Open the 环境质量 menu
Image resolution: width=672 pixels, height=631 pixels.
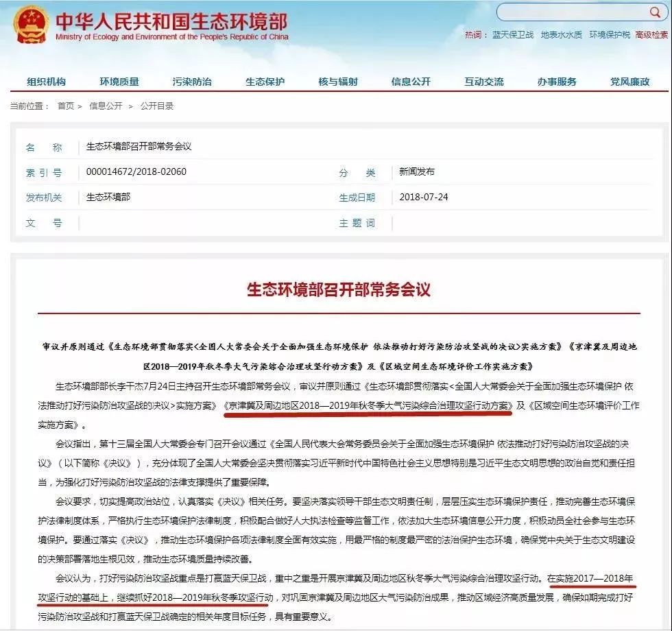[119, 82]
